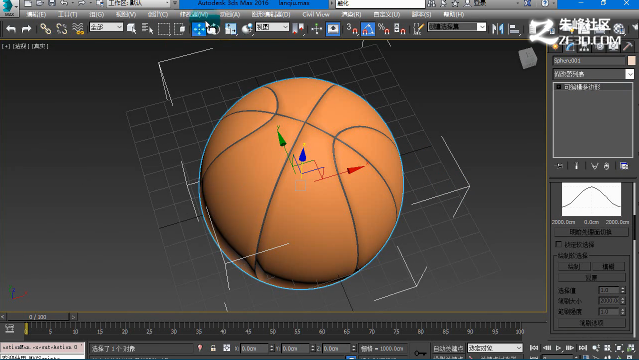Activate the Select Object tool
The width and height of the screenshot is (639, 360).
click(131, 29)
